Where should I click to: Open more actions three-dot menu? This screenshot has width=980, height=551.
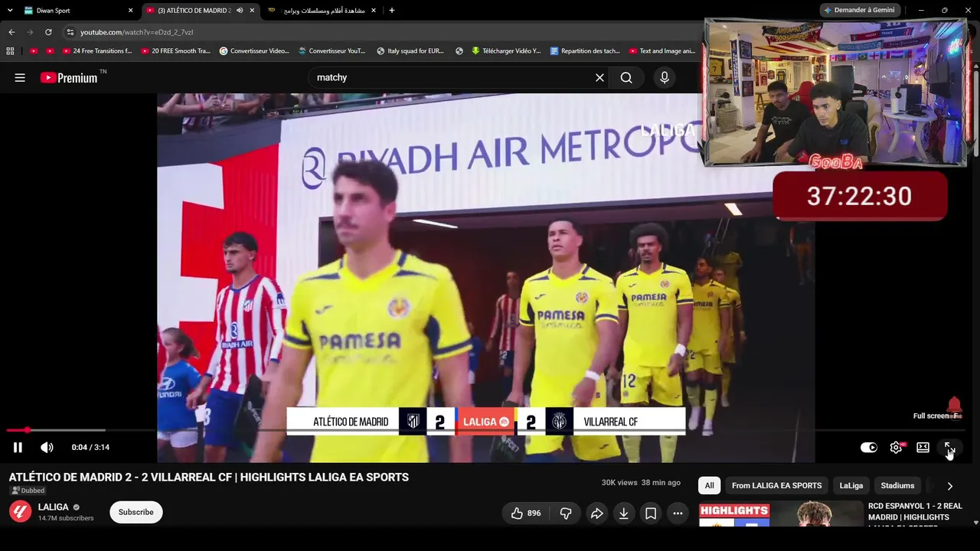point(678,514)
